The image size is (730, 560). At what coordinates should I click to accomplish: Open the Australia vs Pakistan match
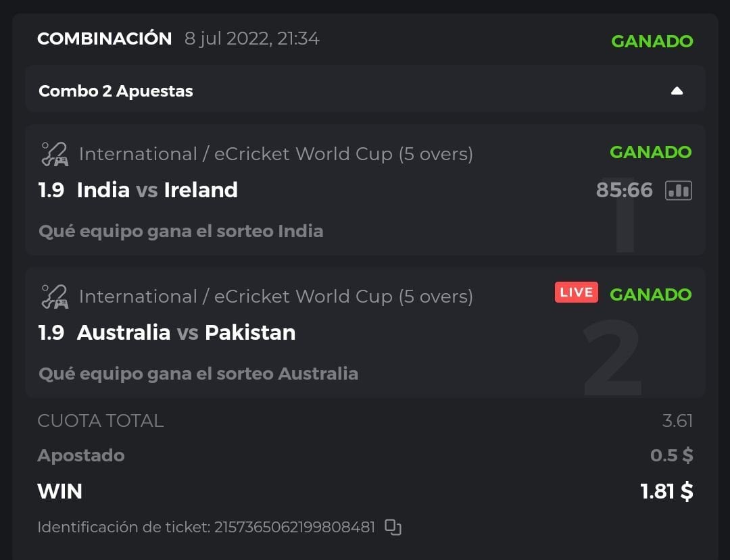(x=186, y=333)
